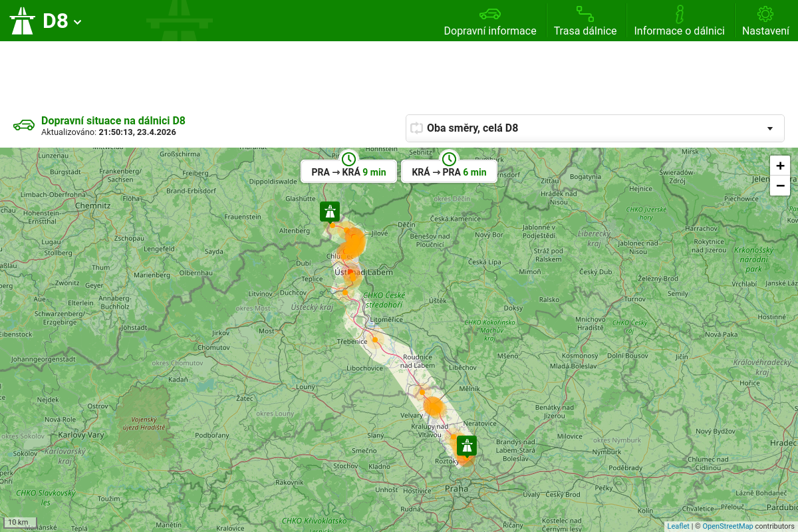Open Trasa dálnice route icon
The height and width of the screenshot is (532, 798).
tap(585, 14)
